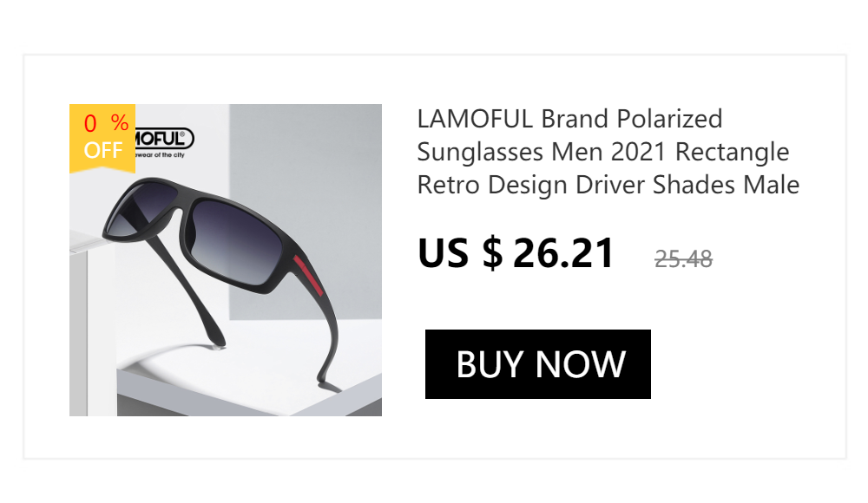Click the yellow 0% OFF discount badge
This screenshot has height=503, width=868.
point(102,137)
